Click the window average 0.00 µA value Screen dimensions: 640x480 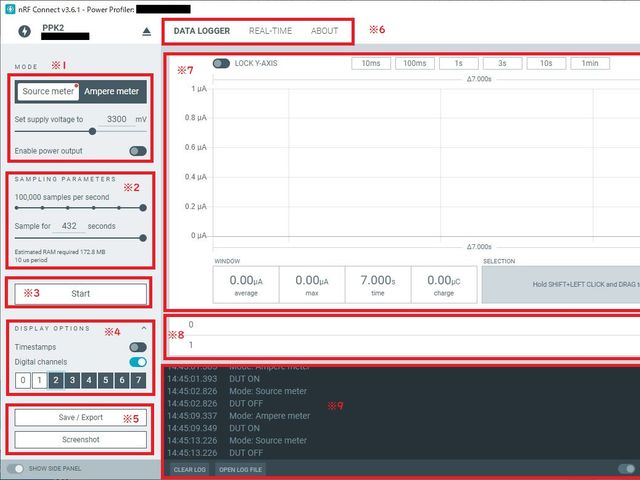pos(246,285)
